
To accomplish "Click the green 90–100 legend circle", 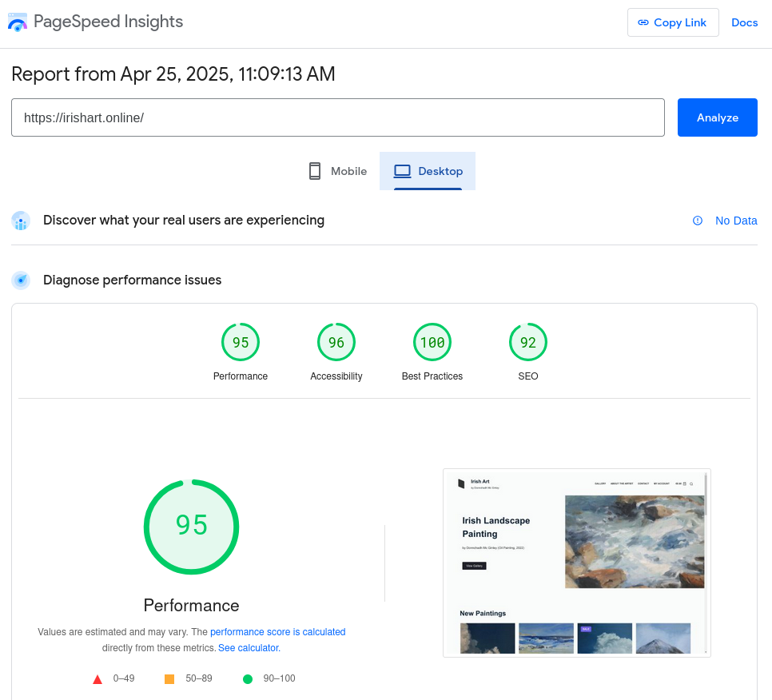I will (248, 679).
